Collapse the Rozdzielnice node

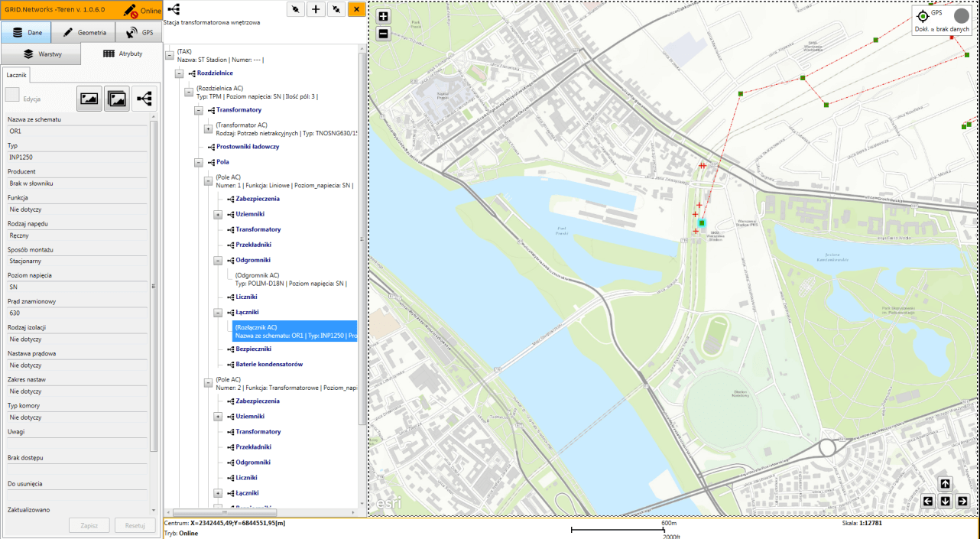(179, 73)
